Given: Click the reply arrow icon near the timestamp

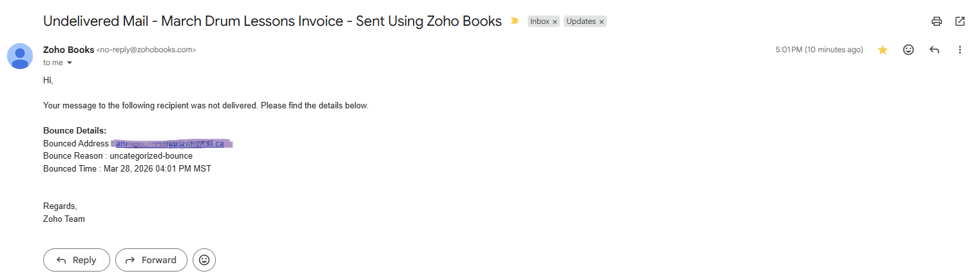Looking at the screenshot, I should pos(934,50).
